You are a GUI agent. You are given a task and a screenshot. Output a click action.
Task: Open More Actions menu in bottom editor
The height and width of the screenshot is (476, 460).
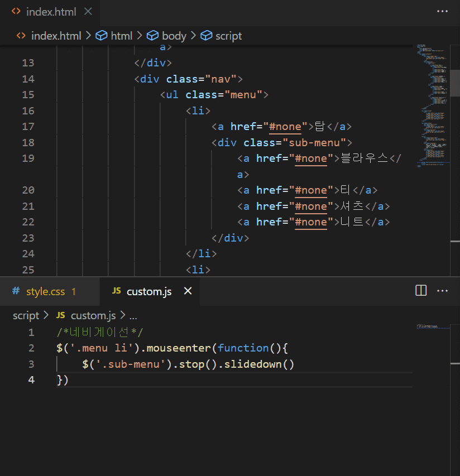click(442, 291)
